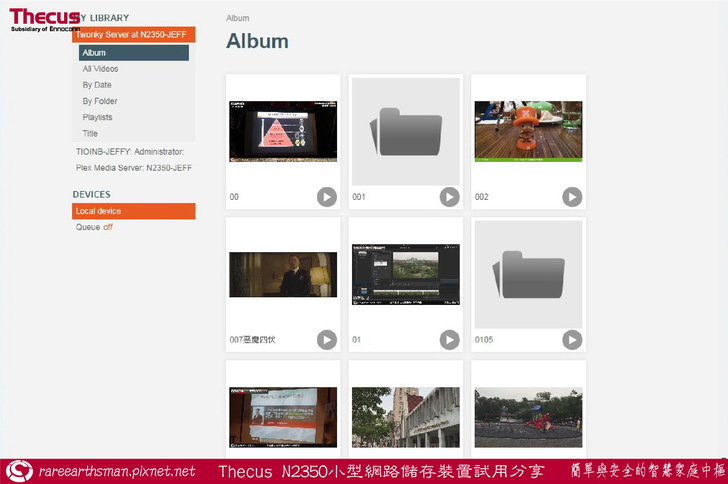The height and width of the screenshot is (484, 728).
Task: Open thumbnail of album 002
Action: point(527,130)
